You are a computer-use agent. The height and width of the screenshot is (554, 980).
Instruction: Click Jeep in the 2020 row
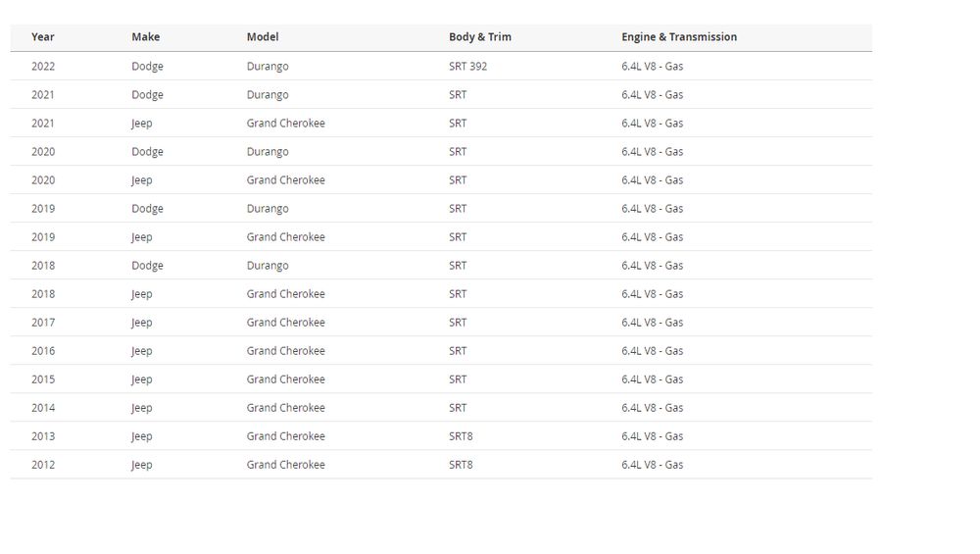pyautogui.click(x=142, y=180)
